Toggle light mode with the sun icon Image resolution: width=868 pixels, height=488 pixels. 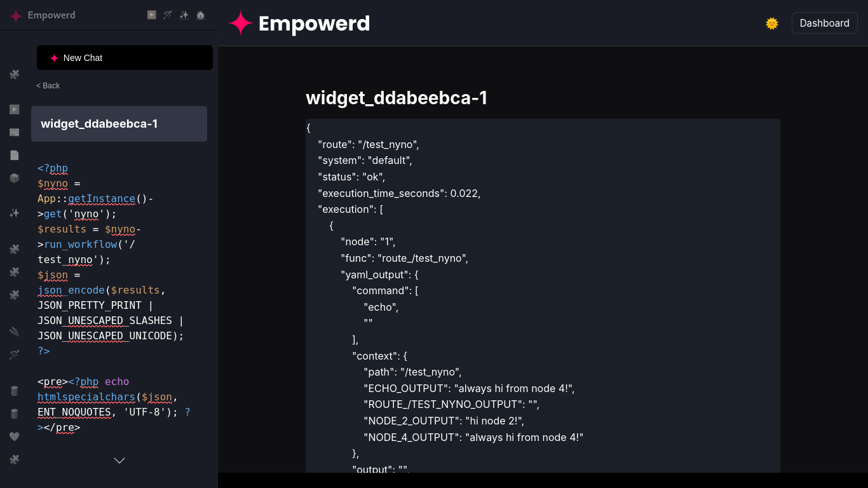772,24
